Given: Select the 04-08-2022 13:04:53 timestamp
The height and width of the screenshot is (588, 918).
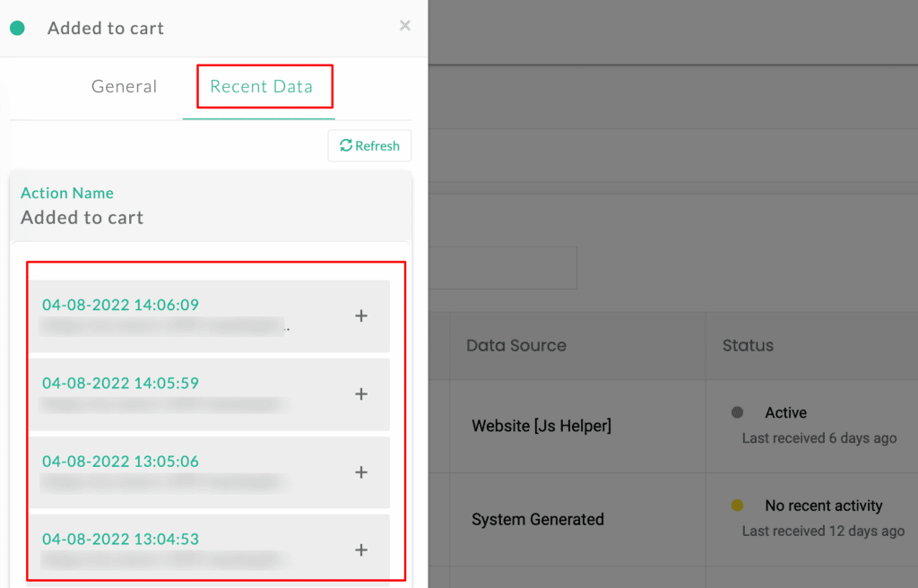Looking at the screenshot, I should (x=120, y=539).
